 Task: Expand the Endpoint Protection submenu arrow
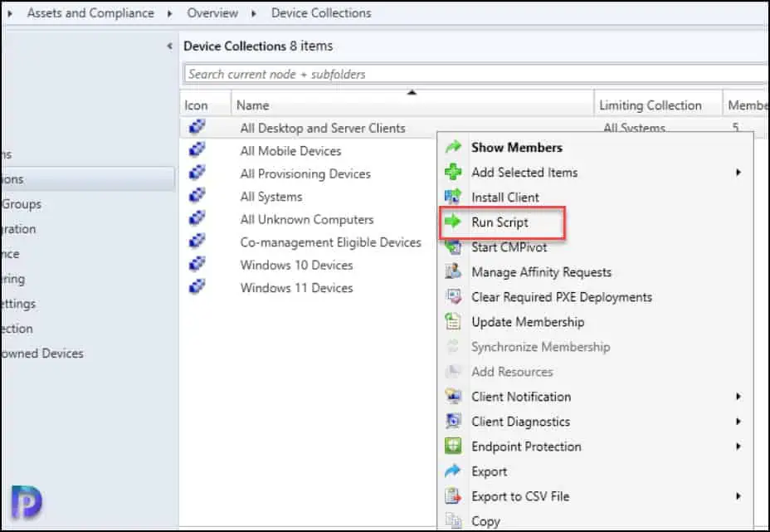(738, 446)
